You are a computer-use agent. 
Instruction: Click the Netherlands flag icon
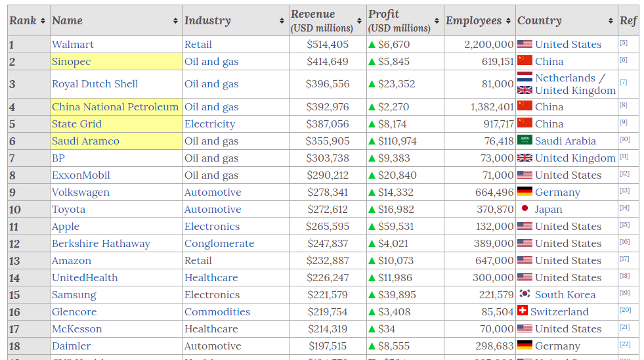click(x=525, y=78)
